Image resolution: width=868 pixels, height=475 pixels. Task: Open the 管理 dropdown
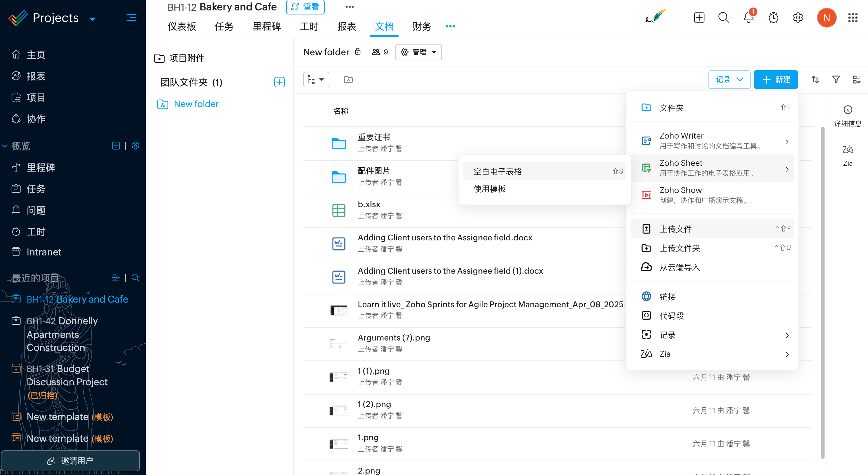[x=418, y=52]
